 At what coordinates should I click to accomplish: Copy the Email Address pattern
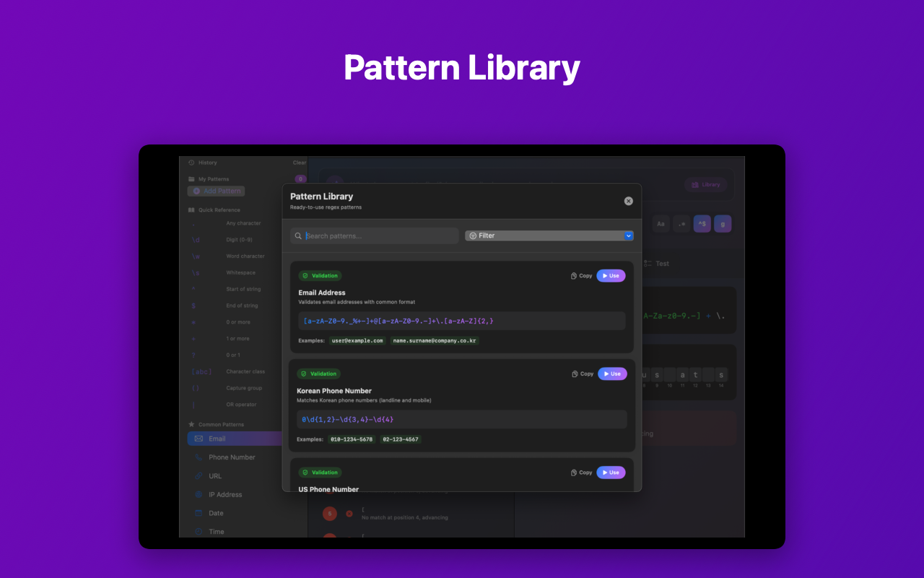click(581, 275)
